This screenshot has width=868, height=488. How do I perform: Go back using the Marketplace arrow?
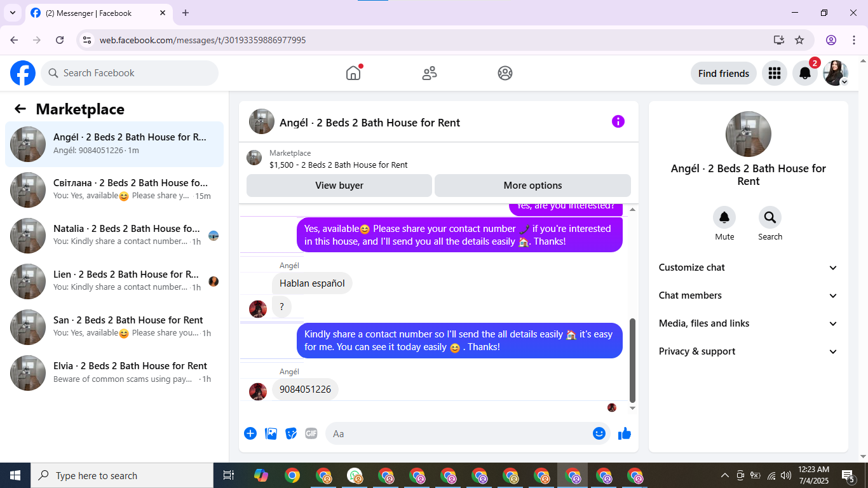pyautogui.click(x=20, y=109)
